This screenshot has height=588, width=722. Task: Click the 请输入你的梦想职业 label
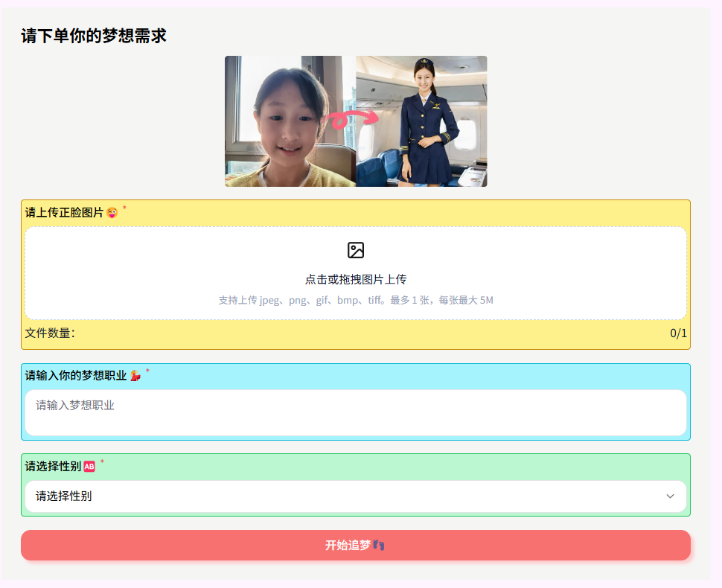point(75,375)
